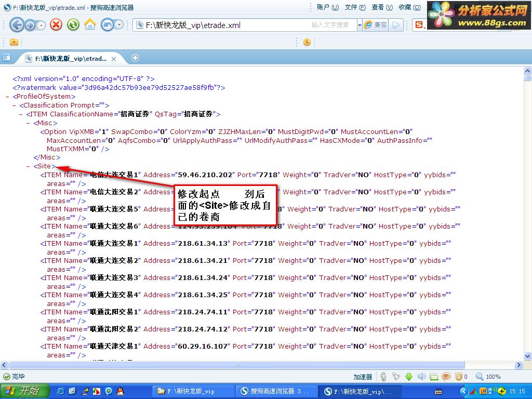Viewport: 532px width, 399px height.
Task: Click the horizontal scrollbar thumb
Action: [x=237, y=365]
